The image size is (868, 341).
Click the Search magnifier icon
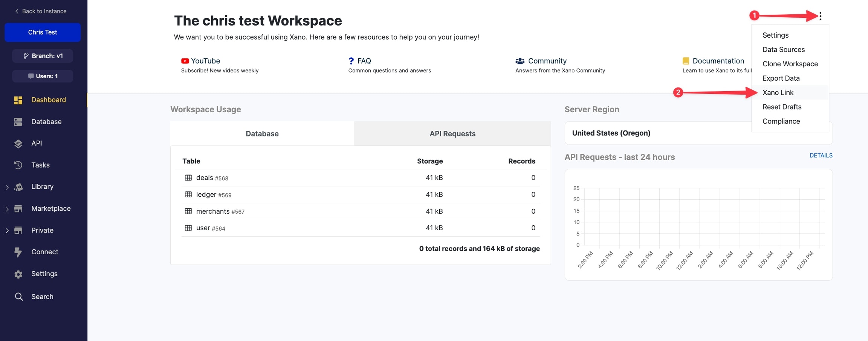[x=18, y=297]
